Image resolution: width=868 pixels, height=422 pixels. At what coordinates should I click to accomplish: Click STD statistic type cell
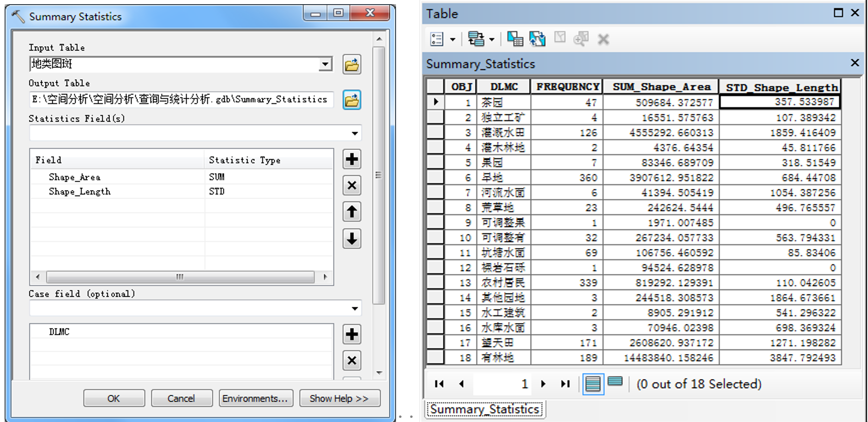click(x=217, y=192)
